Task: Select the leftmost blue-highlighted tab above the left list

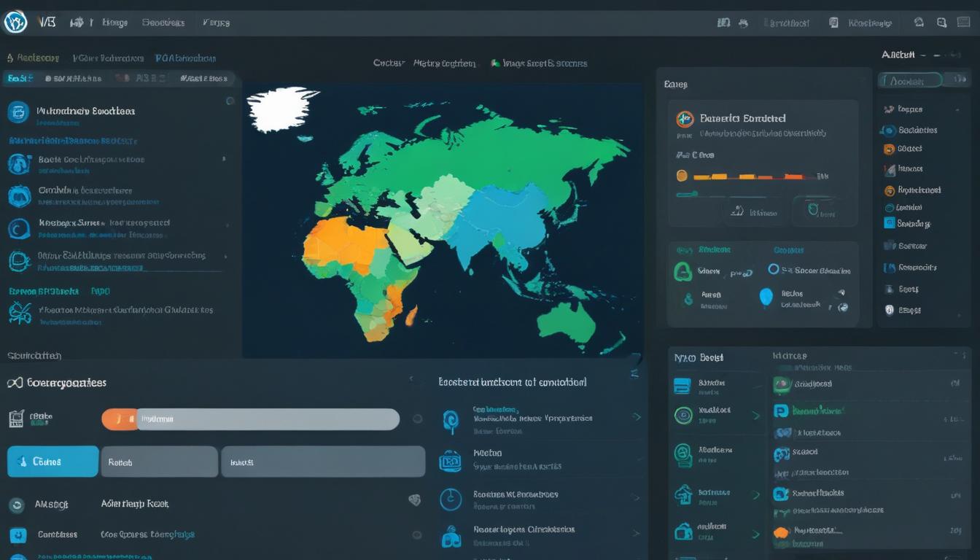Action: tap(19, 78)
